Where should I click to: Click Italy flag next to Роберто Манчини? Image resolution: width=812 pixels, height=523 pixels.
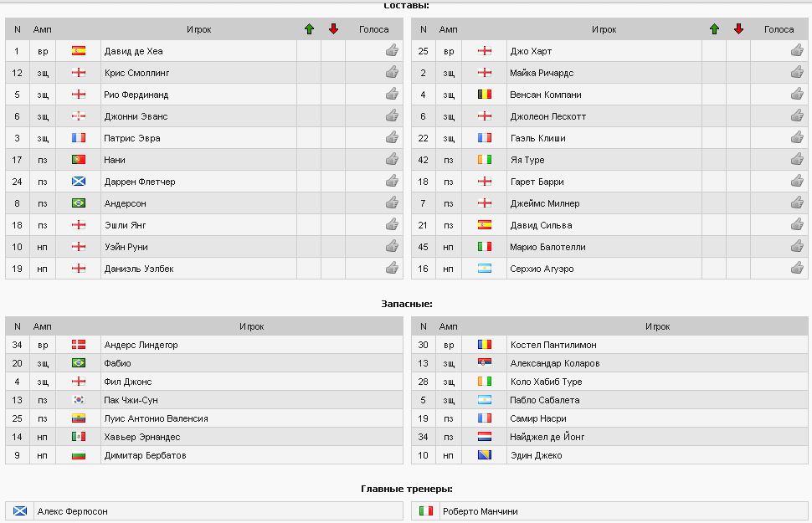[426, 511]
